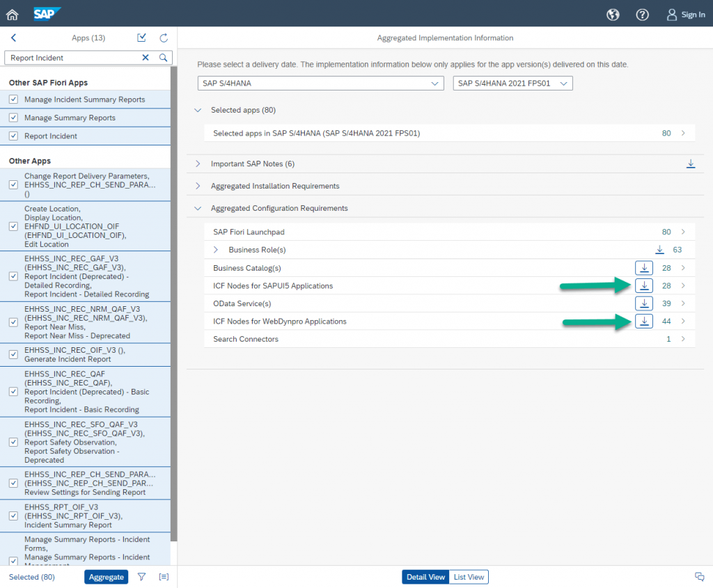Toggle Review Settings for Sending Report checkbox

(14, 483)
